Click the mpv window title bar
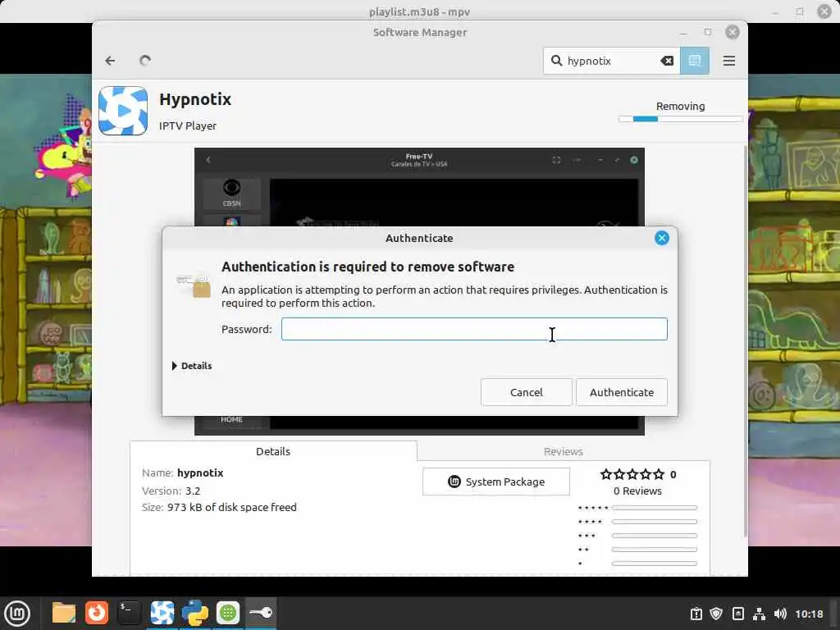This screenshot has width=840, height=630. (419, 11)
